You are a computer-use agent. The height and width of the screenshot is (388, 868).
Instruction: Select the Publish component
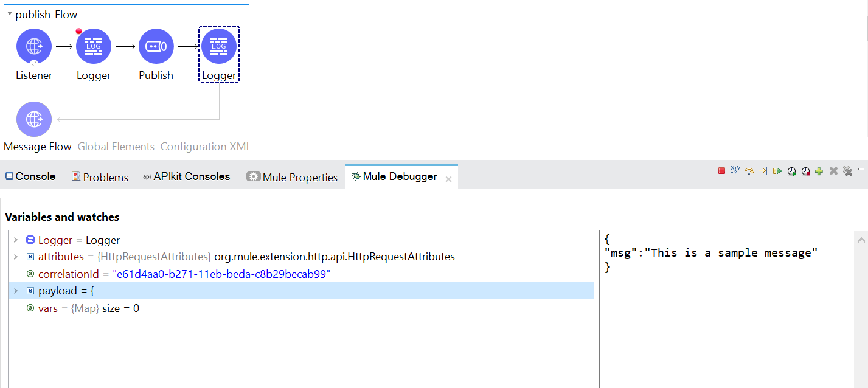[x=156, y=46]
